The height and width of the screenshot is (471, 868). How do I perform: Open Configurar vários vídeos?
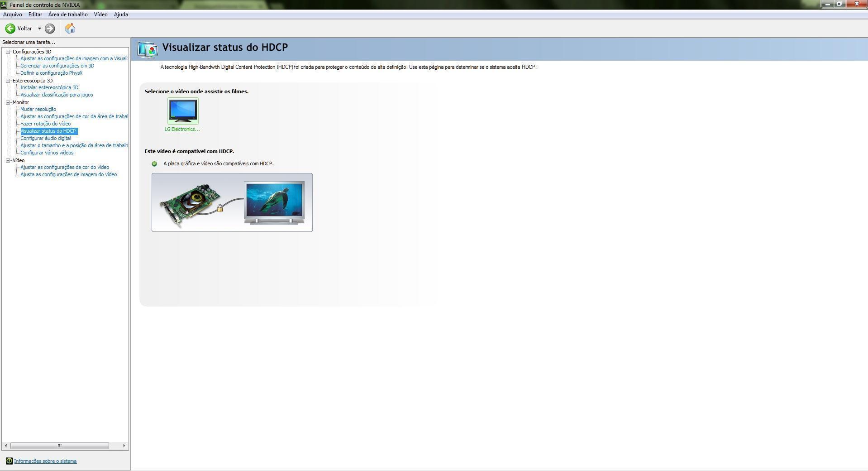tap(47, 153)
